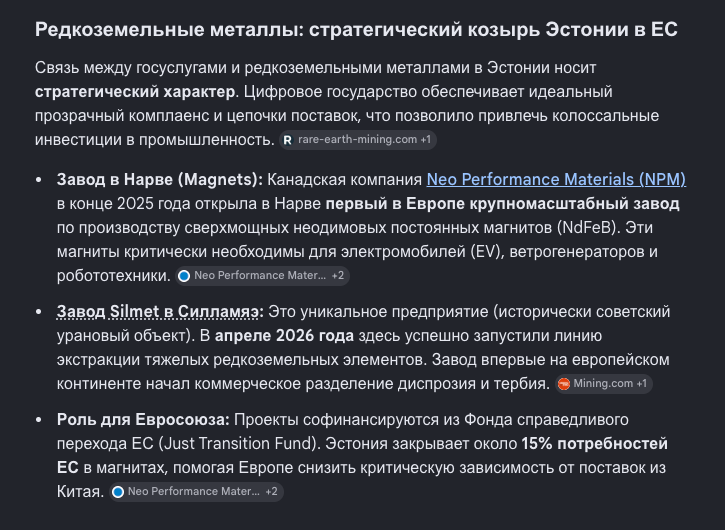Click blue circle icon after Китая

click(x=118, y=492)
